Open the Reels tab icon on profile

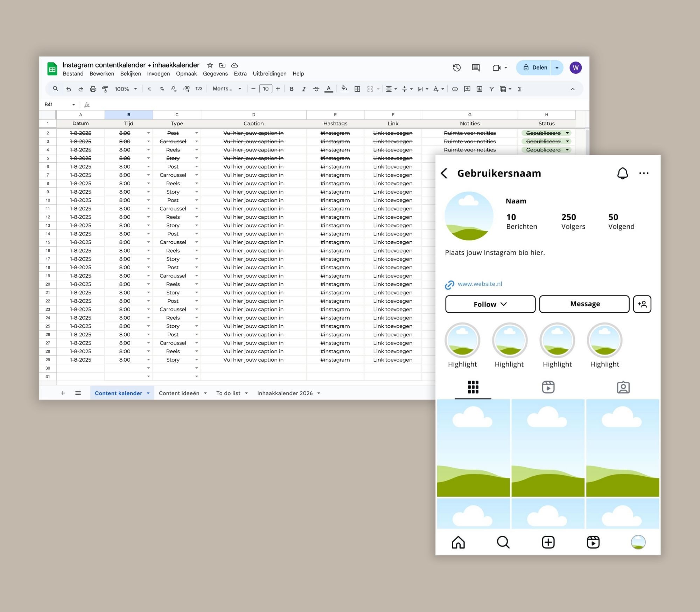click(548, 387)
